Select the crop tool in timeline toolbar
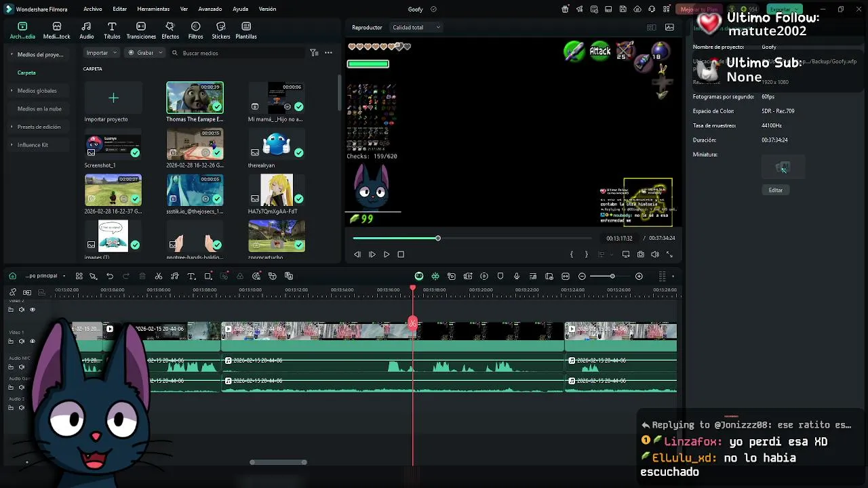 point(208,276)
